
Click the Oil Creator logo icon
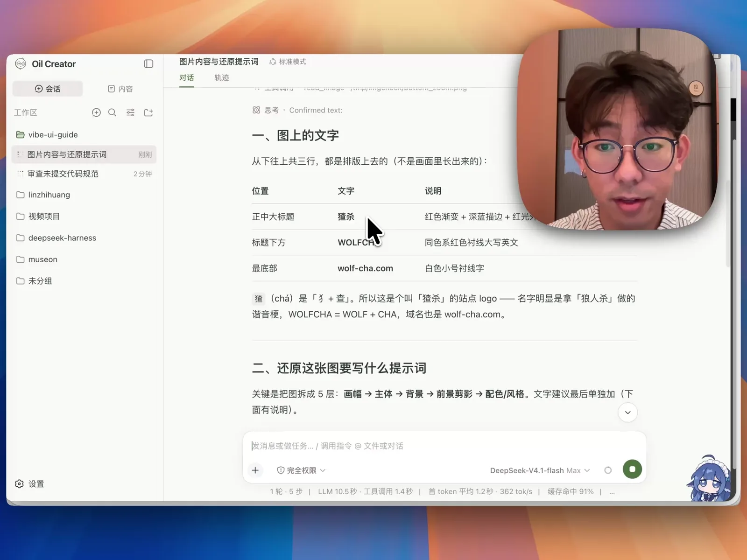pos(21,64)
